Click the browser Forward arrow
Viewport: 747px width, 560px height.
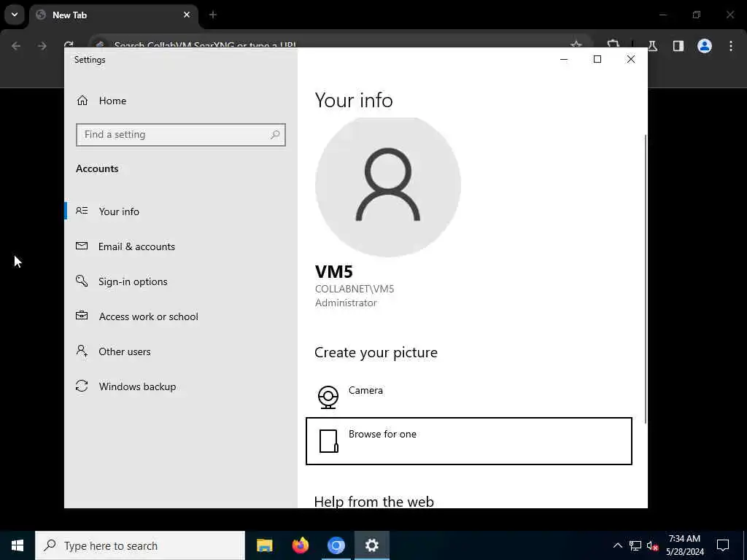[42, 46]
